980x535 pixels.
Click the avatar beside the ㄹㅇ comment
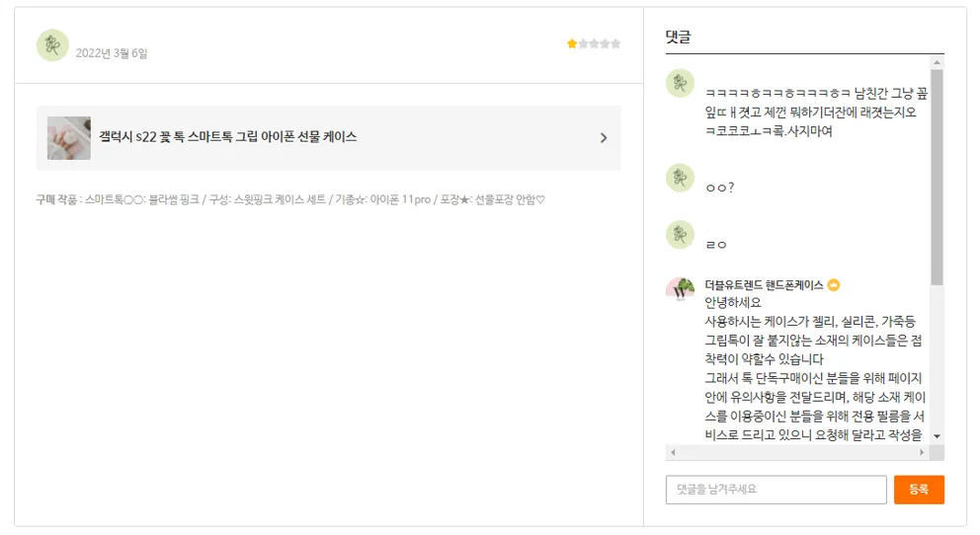click(680, 235)
